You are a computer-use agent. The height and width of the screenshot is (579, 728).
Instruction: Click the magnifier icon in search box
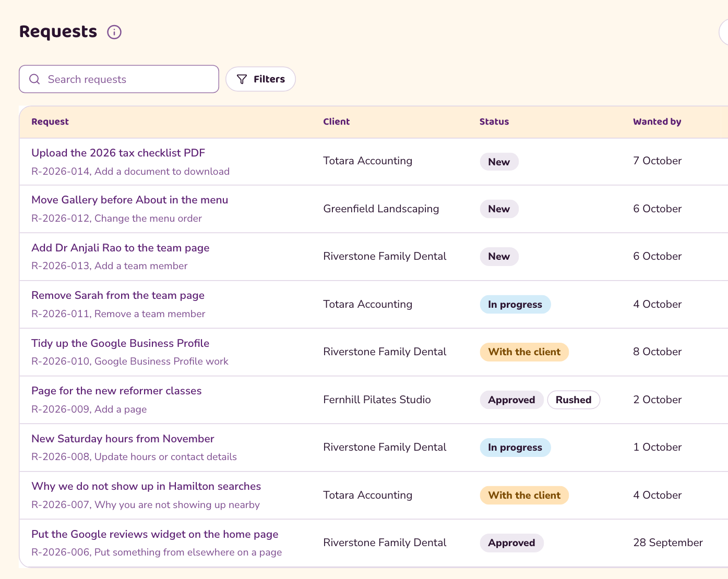click(34, 79)
